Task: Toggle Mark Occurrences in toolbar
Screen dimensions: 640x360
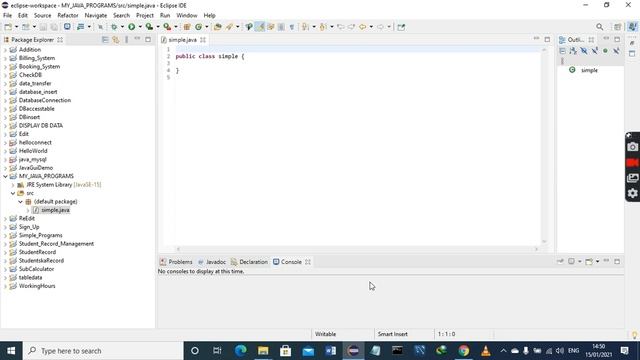Action: (x=260, y=27)
